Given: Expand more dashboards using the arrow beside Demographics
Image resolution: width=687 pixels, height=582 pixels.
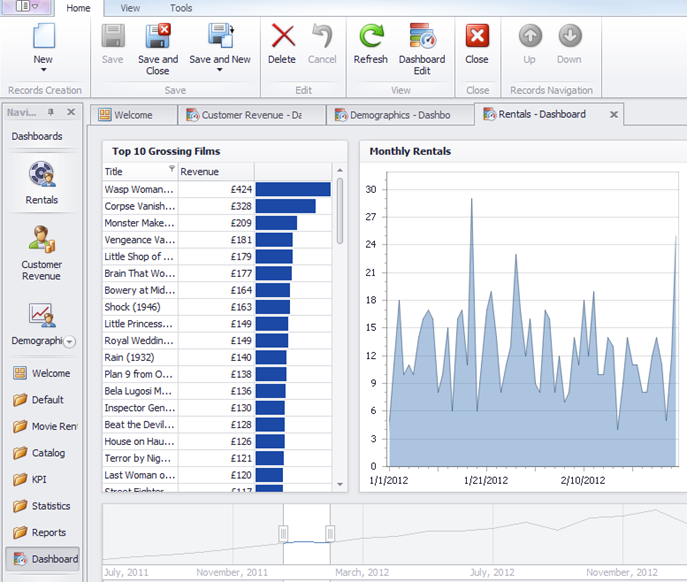Looking at the screenshot, I should 70,341.
